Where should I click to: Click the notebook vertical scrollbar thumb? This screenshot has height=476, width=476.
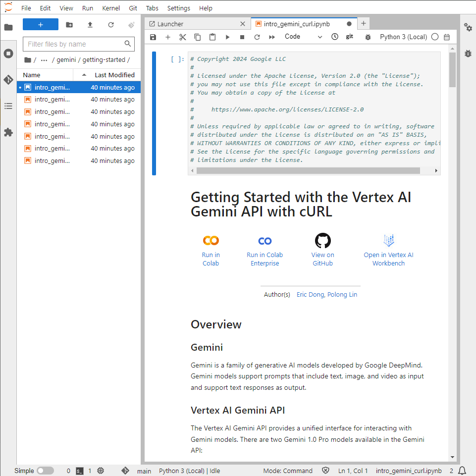(x=452, y=70)
